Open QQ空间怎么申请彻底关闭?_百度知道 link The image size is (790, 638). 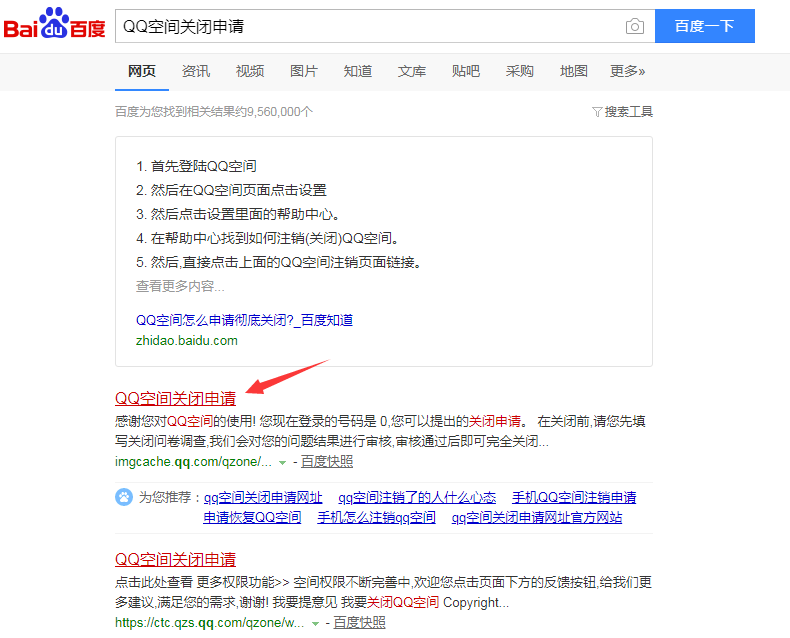244,320
